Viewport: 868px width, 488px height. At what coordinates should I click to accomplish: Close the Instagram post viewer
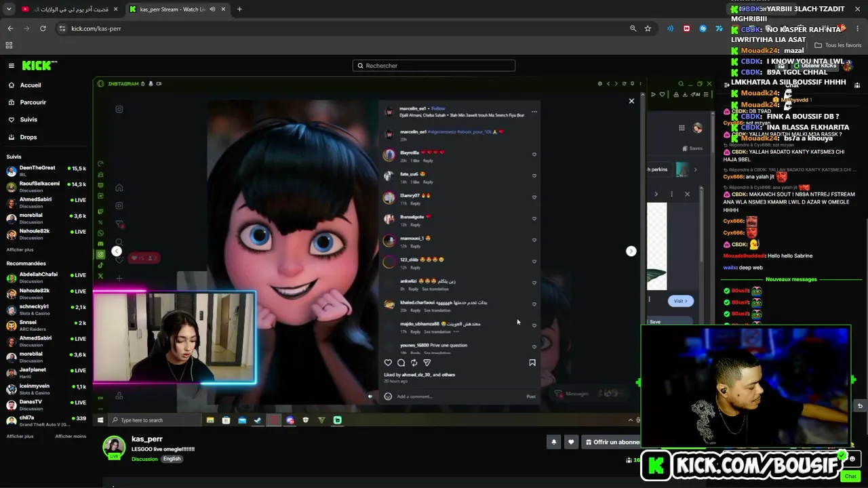pos(631,101)
